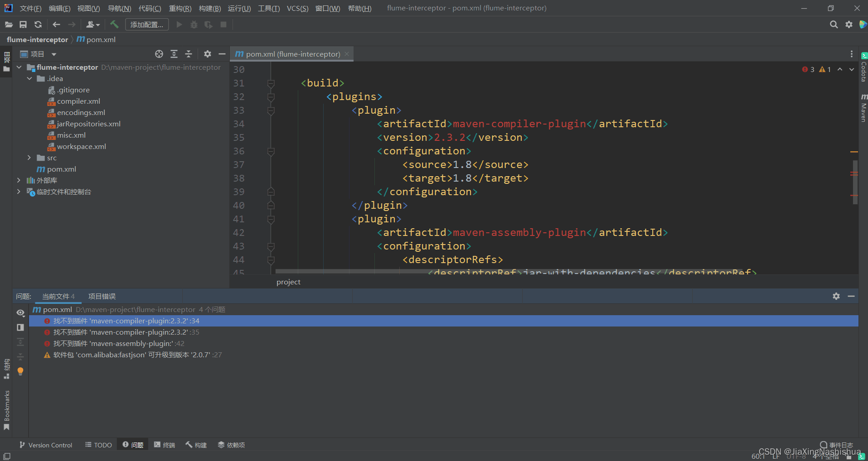Click the Save All toolbar icon
Screen dimensions: 868x461
[23, 24]
